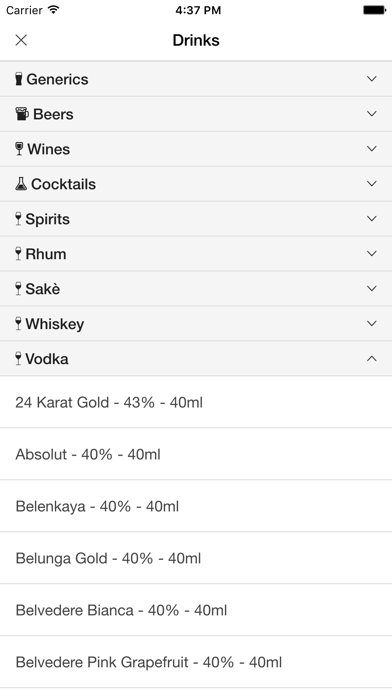The height and width of the screenshot is (696, 392).
Task: Tap the glass icon beside Spirits
Action: tap(18, 219)
